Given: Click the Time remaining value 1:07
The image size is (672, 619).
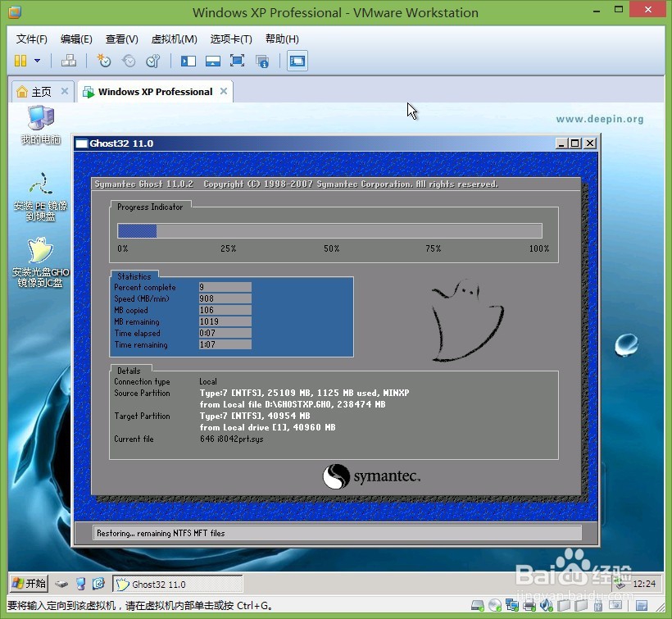Looking at the screenshot, I should pos(225,344).
